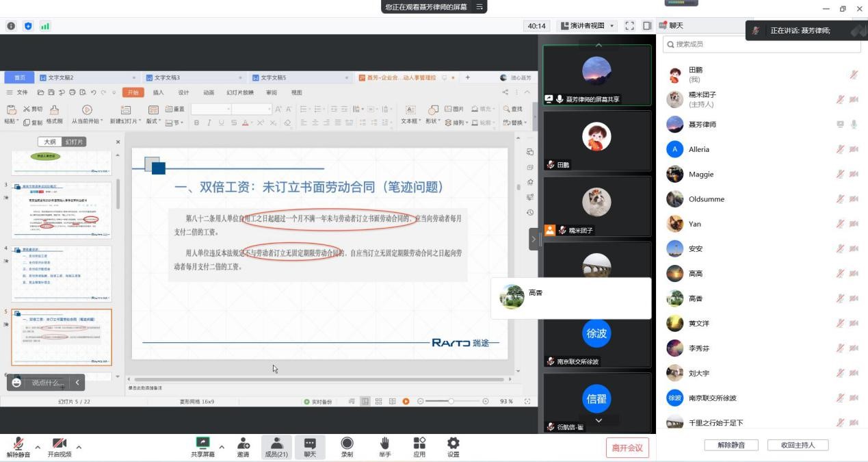
Task: Select reading view icon in WPS status bar
Action: [392, 402]
